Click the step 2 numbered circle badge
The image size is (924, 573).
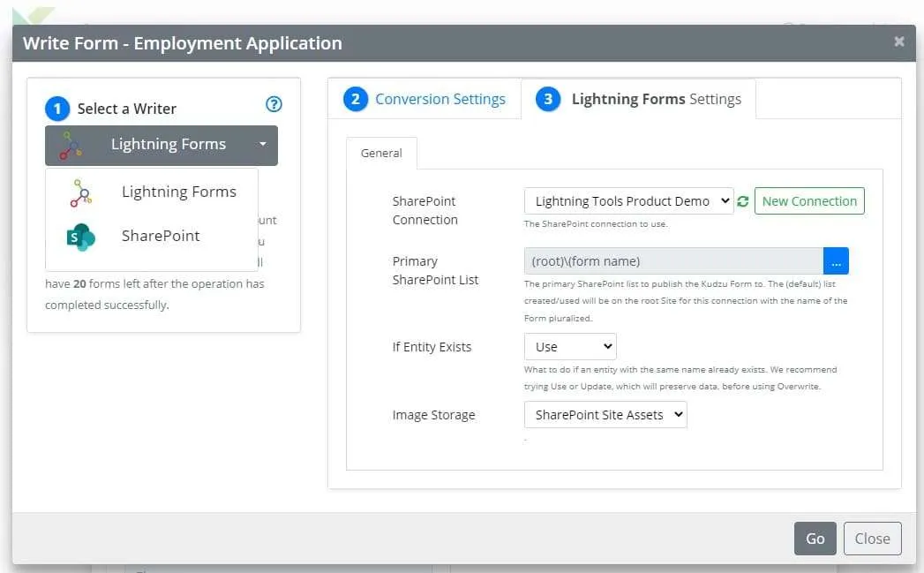coord(356,100)
